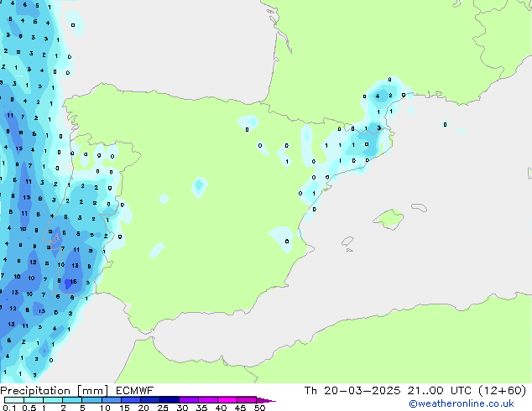This screenshot has width=532, height=411.
Task: Select the 40–45 mm magenta legend swatch
Action: [x=227, y=400]
